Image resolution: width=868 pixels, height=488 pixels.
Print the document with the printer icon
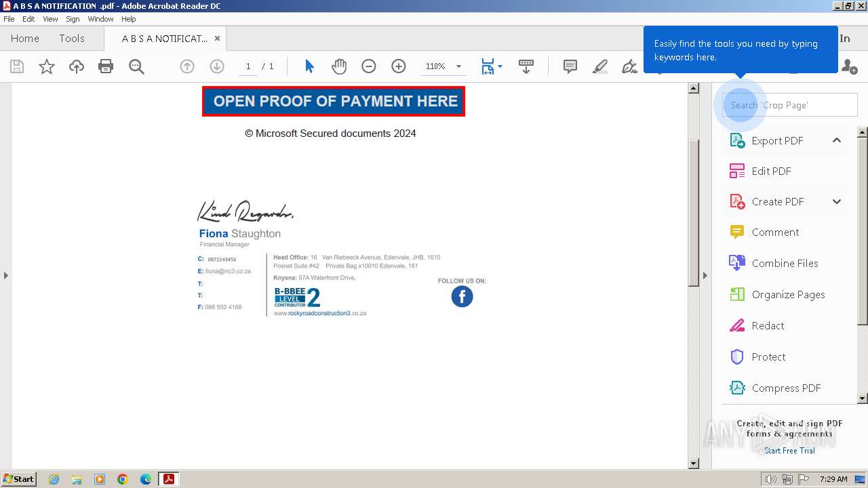(106, 66)
